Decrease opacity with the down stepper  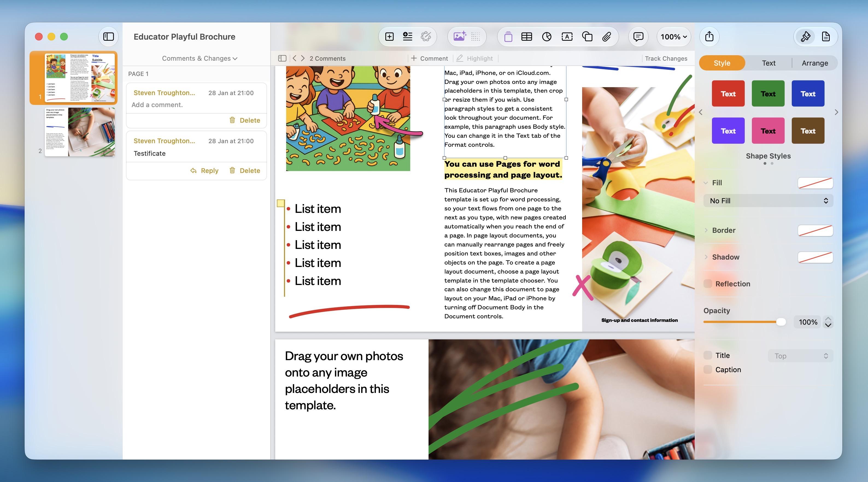click(828, 325)
